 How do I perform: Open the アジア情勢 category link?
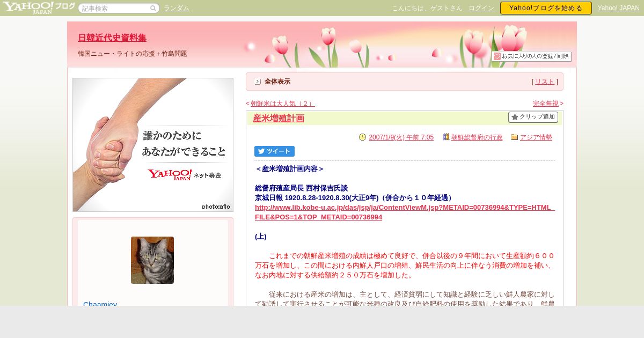pos(536,137)
